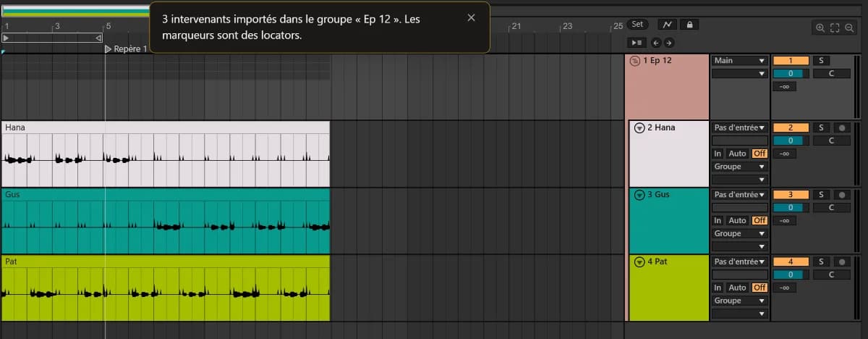
Task: Click the loop brace end marker
Action: pos(99,37)
